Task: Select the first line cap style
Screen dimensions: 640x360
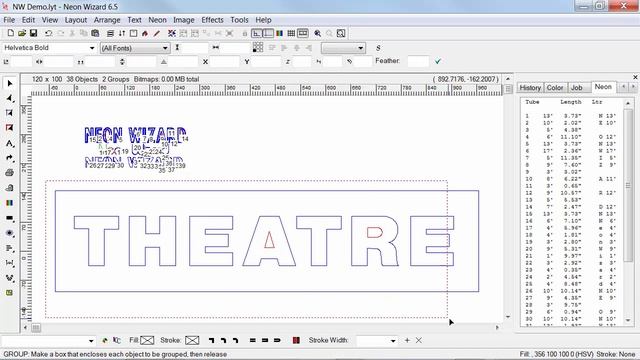Action: click(x=253, y=340)
